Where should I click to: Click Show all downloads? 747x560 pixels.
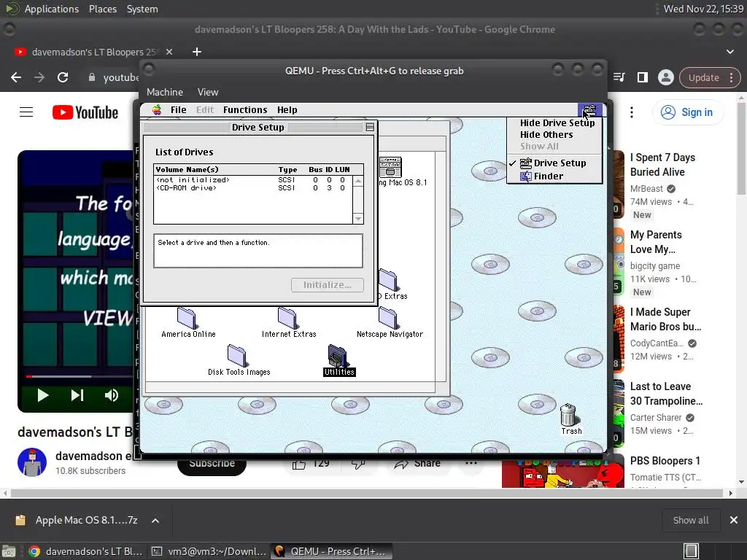tap(690, 521)
